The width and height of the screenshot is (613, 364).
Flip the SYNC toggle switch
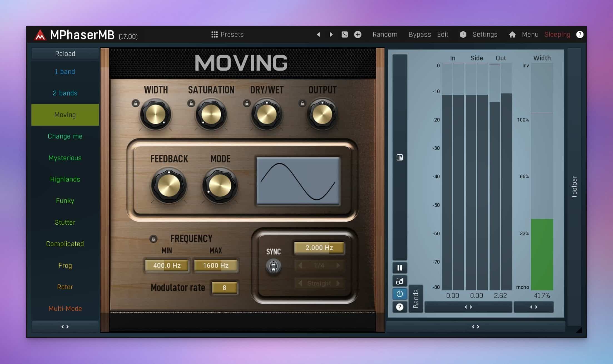coord(274,266)
